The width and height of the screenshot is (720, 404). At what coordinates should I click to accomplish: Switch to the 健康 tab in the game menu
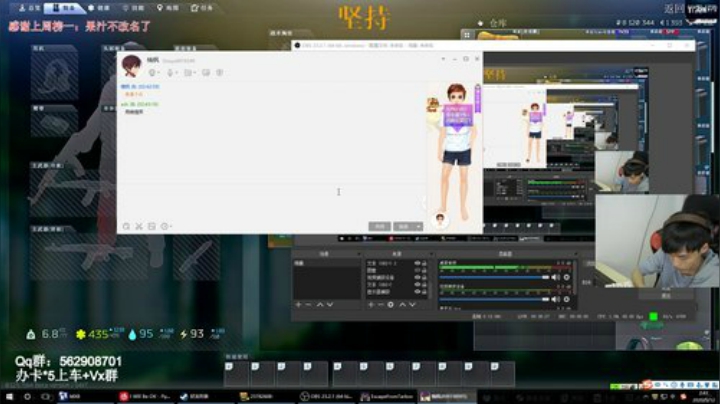point(99,8)
